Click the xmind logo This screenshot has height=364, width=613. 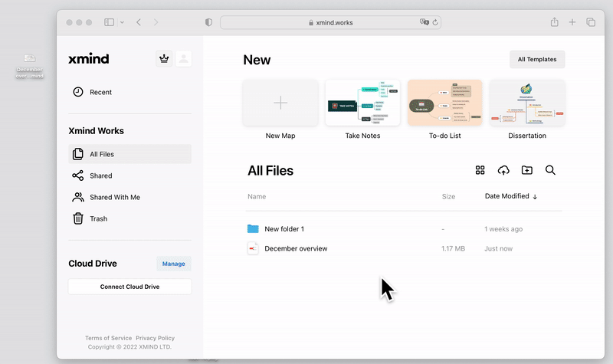click(x=89, y=59)
